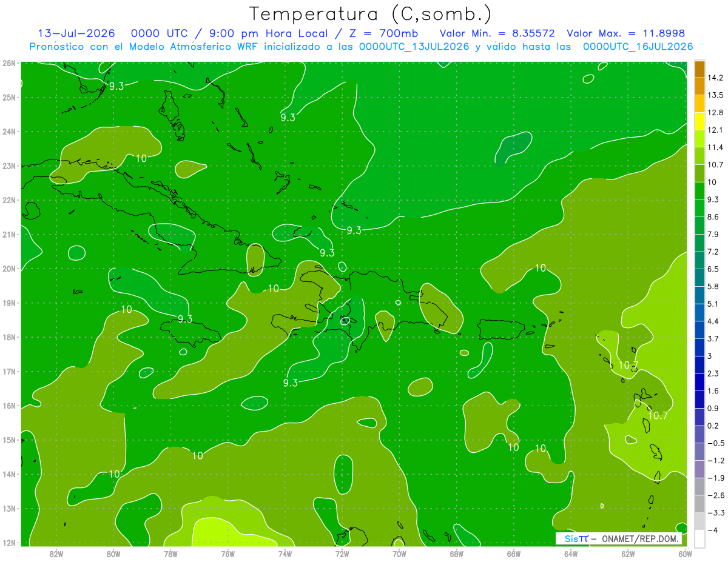Screen dimensions: 728x562
Task: Click legend value -3.3
Action: pos(715,513)
